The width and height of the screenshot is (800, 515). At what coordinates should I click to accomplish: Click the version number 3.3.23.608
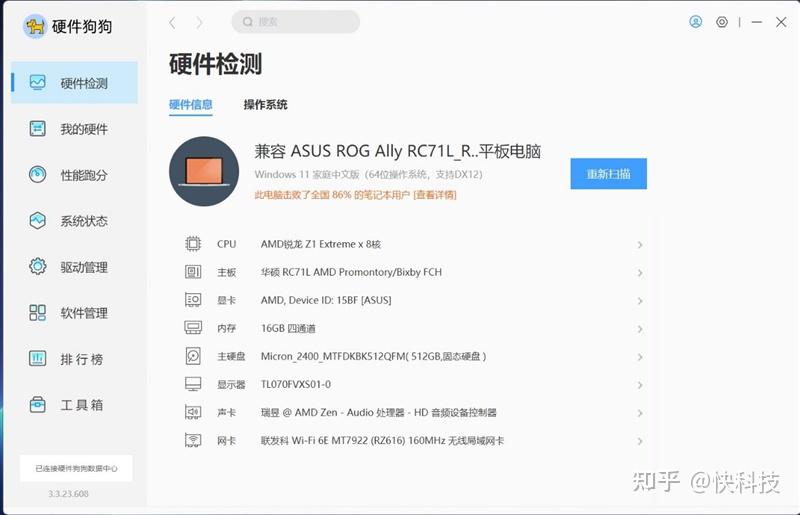(x=68, y=494)
